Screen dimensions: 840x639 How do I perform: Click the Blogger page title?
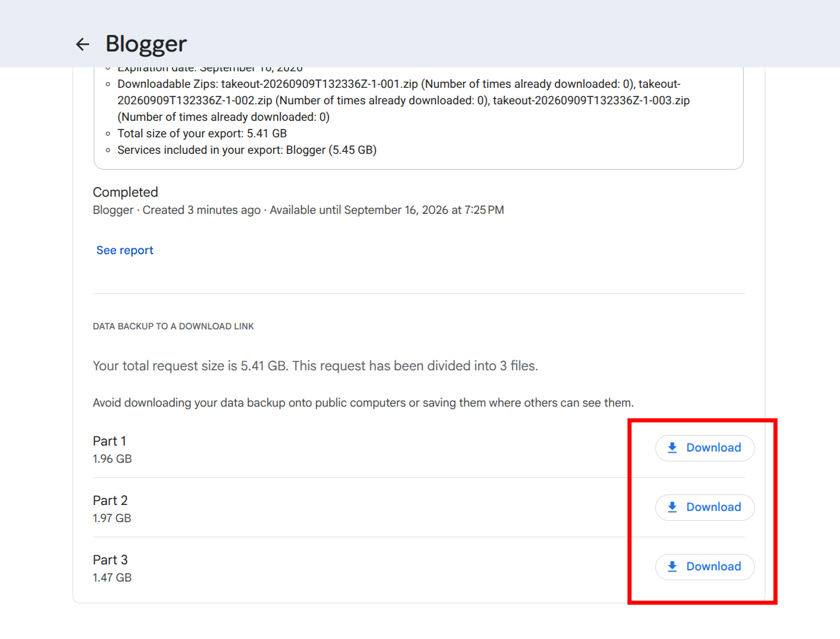pos(146,44)
